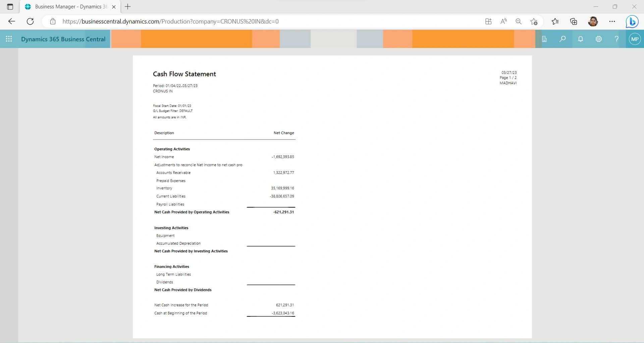
Task: Open Business Central global search (Tell Me)
Action: pos(562,39)
